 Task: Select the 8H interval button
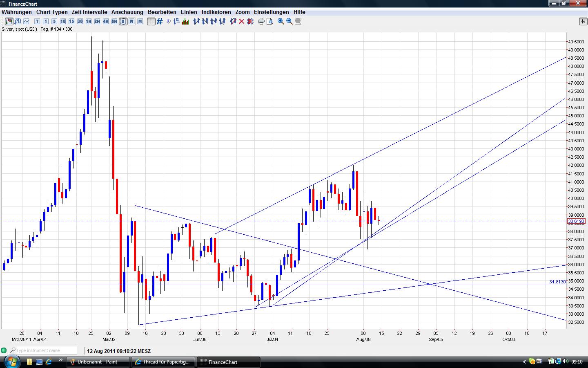click(x=114, y=21)
